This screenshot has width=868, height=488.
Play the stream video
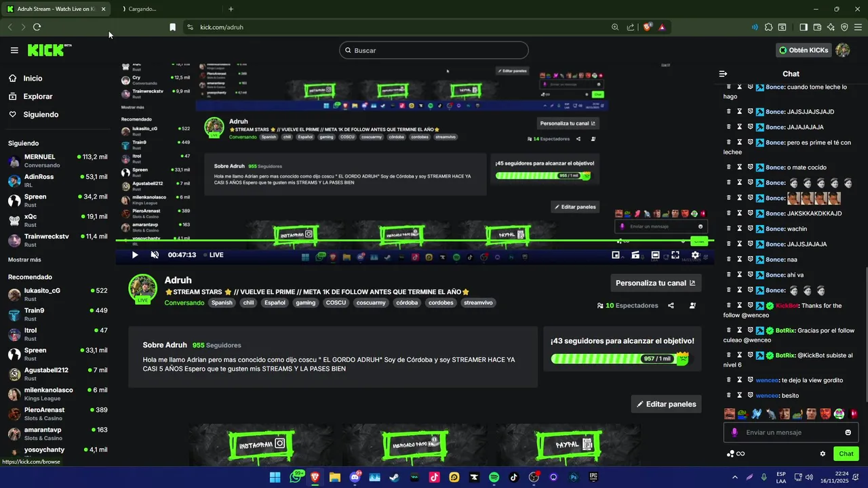click(135, 255)
